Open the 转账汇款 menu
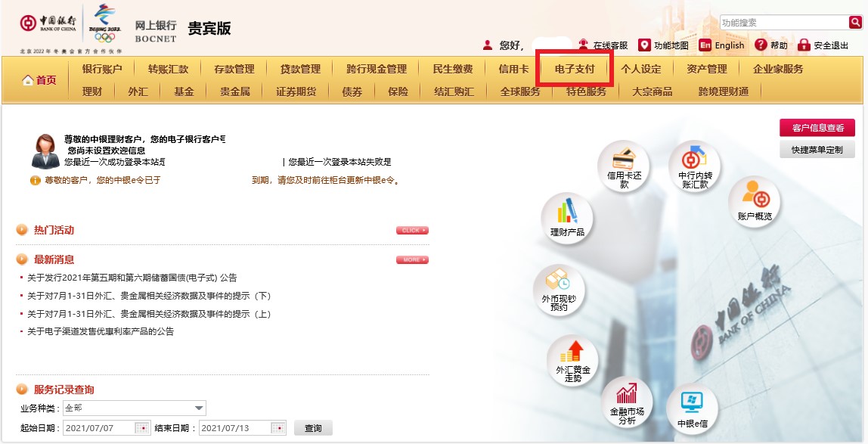Viewport: 868px width, 444px height. (169, 69)
